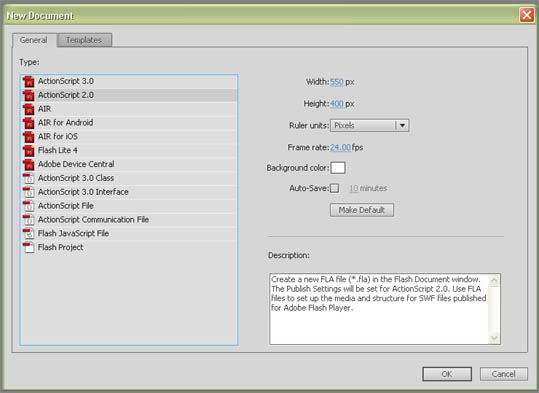The image size is (539, 393).
Task: Edit the Width value 550
Action: [x=337, y=82]
